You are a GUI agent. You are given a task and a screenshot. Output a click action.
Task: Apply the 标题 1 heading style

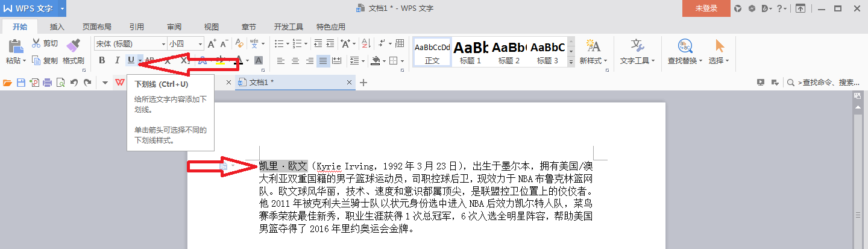[471, 52]
